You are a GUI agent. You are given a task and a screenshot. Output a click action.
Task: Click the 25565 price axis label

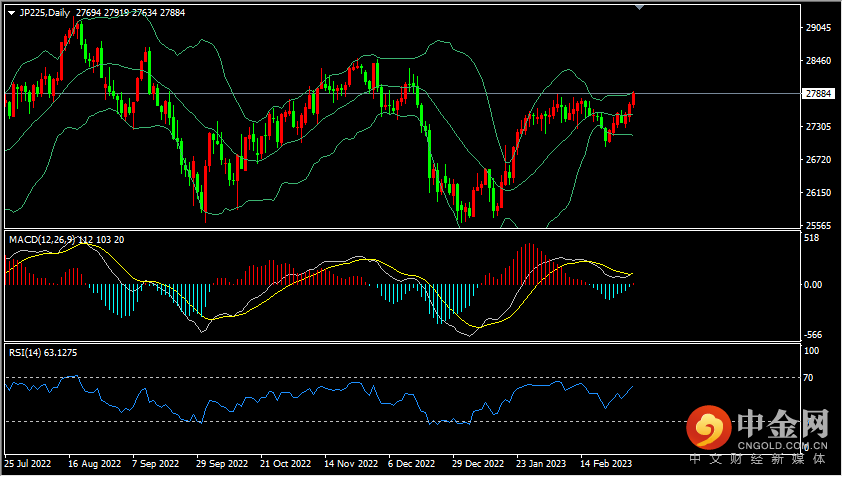pyautogui.click(x=819, y=225)
